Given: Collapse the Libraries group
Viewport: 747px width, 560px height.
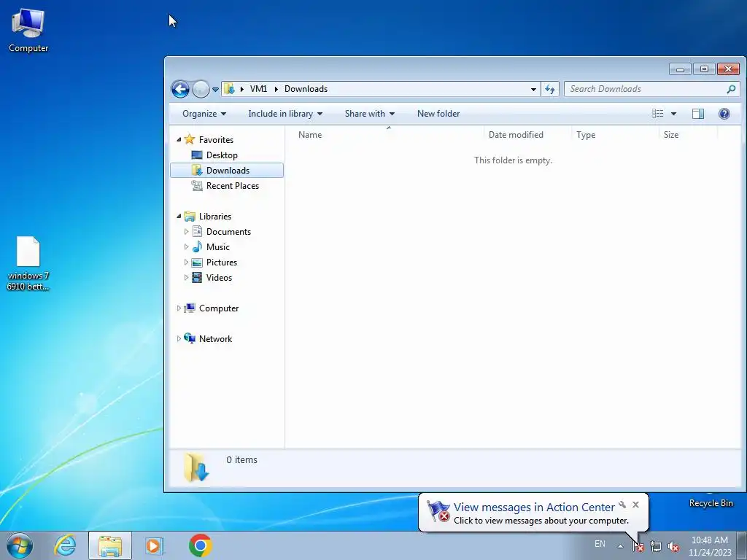Looking at the screenshot, I should pos(179,216).
